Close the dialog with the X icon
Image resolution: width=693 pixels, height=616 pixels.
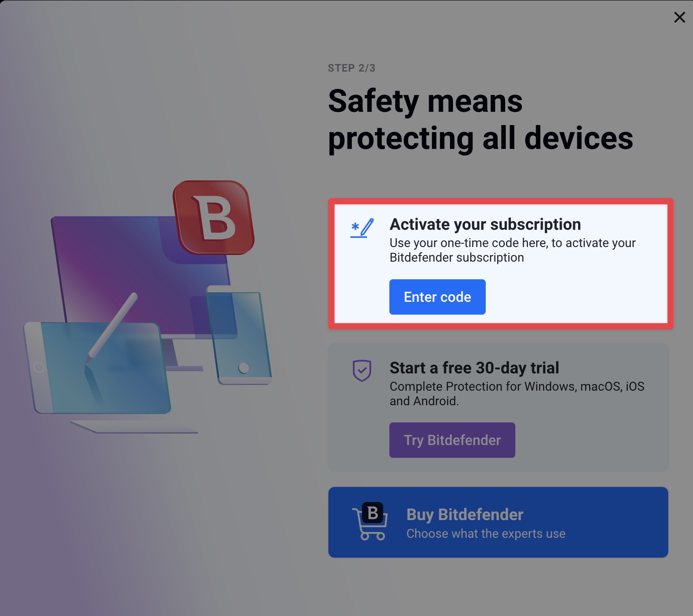coord(679,17)
